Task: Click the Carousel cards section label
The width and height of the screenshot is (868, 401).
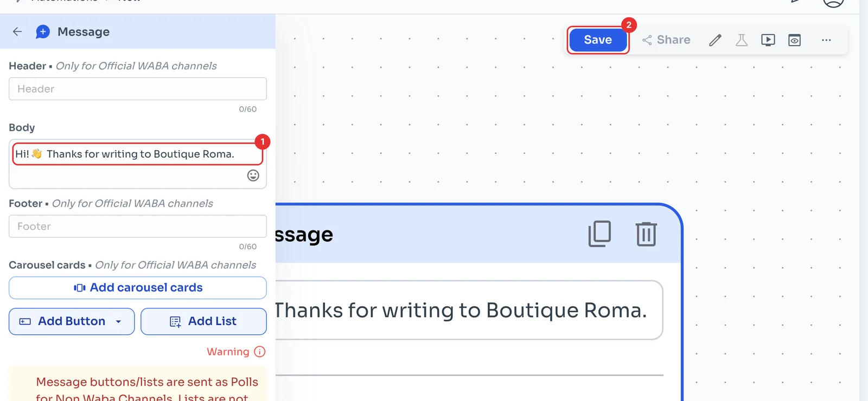Action: click(x=47, y=265)
